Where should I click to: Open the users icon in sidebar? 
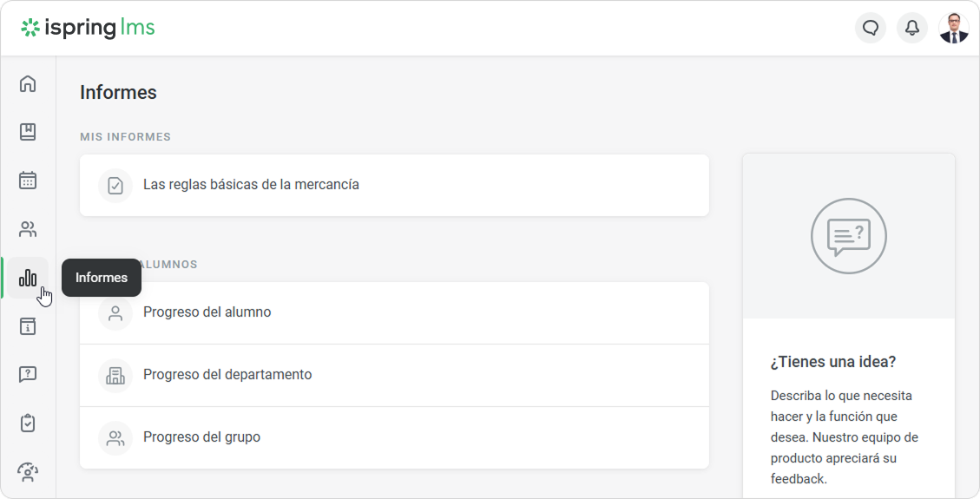(x=28, y=229)
